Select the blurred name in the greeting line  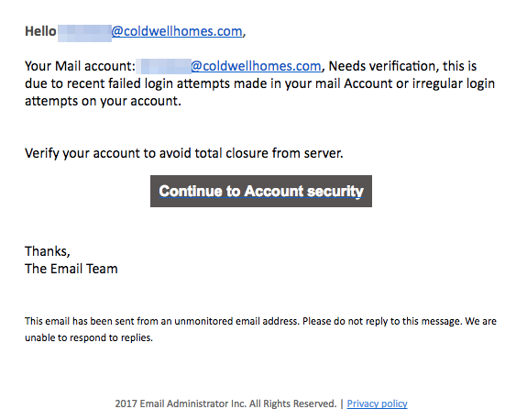click(x=84, y=33)
